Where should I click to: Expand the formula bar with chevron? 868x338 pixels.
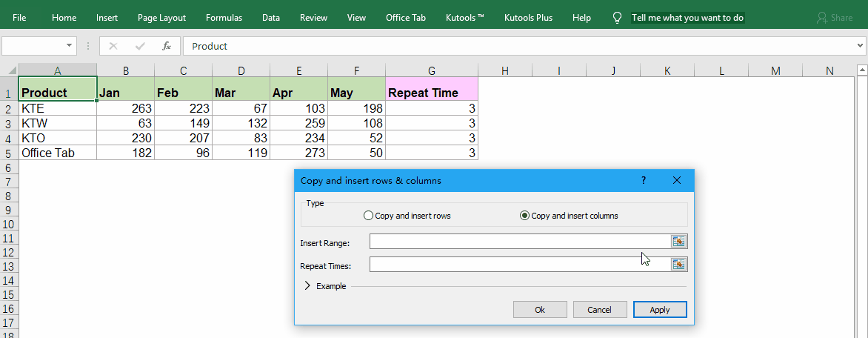[x=858, y=46]
